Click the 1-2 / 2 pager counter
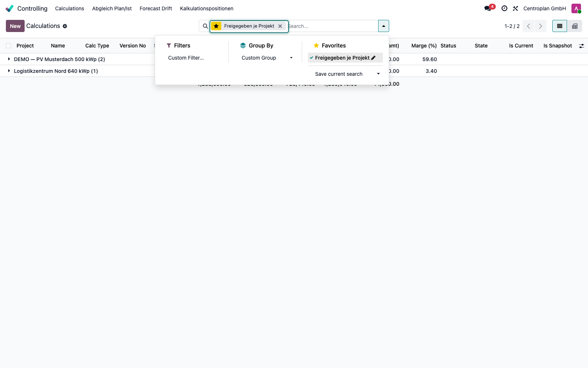 point(512,26)
